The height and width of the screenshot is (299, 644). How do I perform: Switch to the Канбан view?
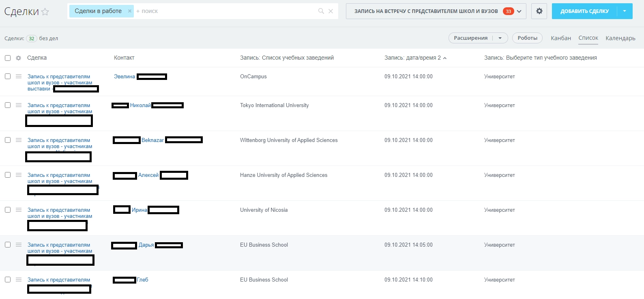click(560, 38)
